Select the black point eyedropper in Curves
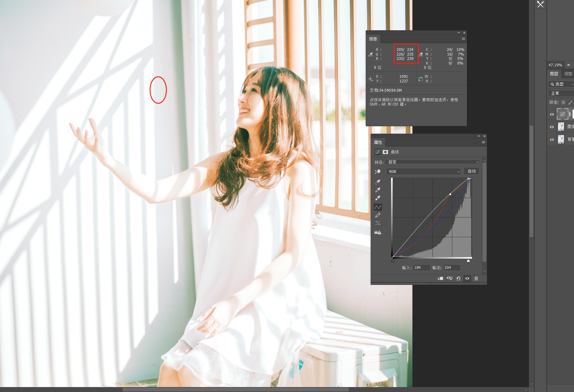 [378, 182]
